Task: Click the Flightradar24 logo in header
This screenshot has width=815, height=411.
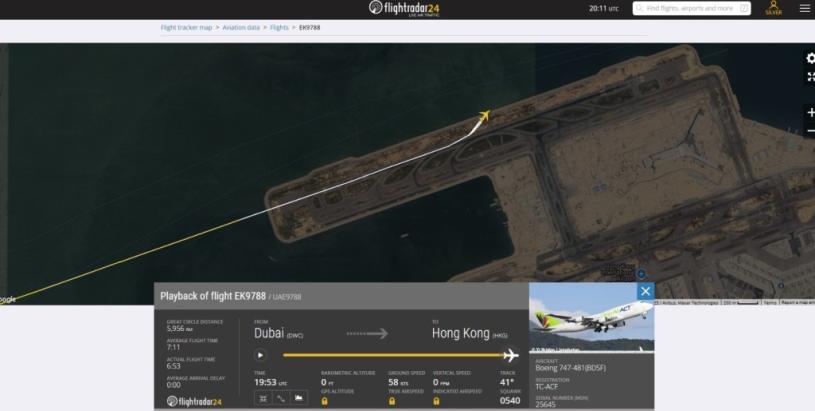Action: point(404,8)
